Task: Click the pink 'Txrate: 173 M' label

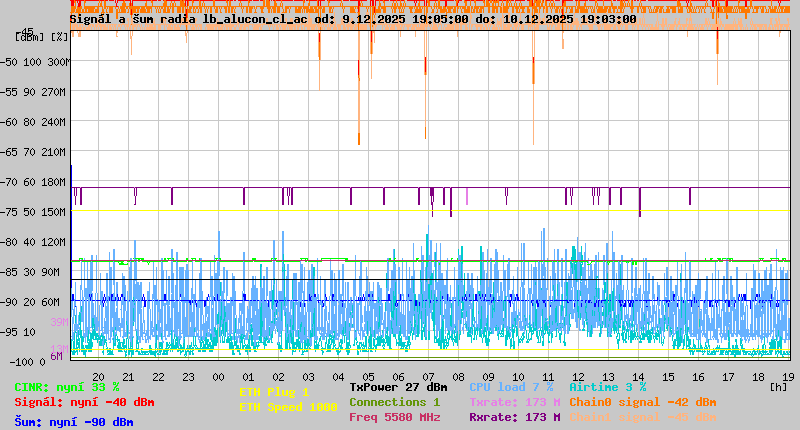Action: coord(506,402)
